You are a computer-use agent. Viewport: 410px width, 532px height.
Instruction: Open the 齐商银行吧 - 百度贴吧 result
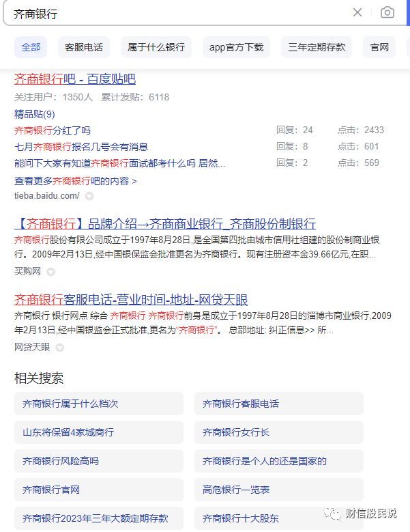(x=75, y=79)
